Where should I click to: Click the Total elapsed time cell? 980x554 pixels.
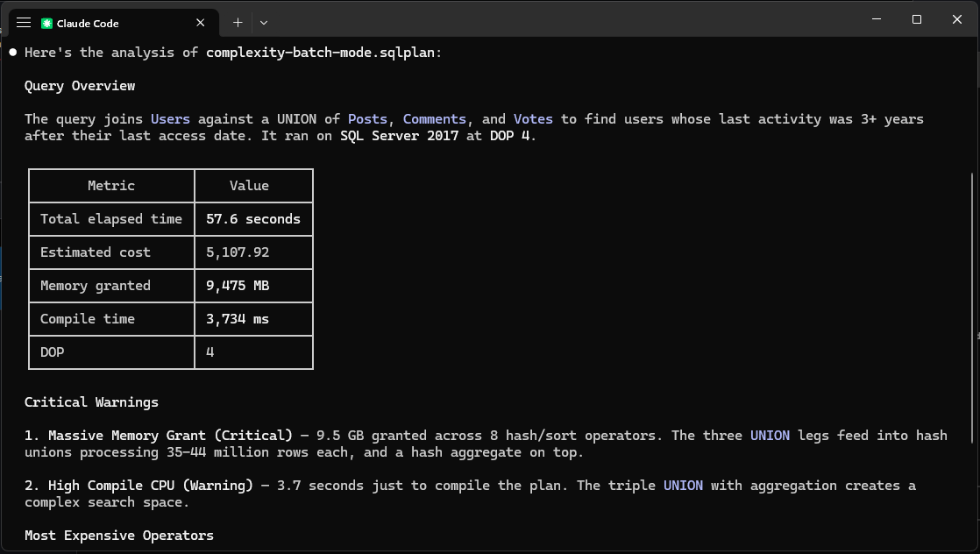pyautogui.click(x=111, y=218)
